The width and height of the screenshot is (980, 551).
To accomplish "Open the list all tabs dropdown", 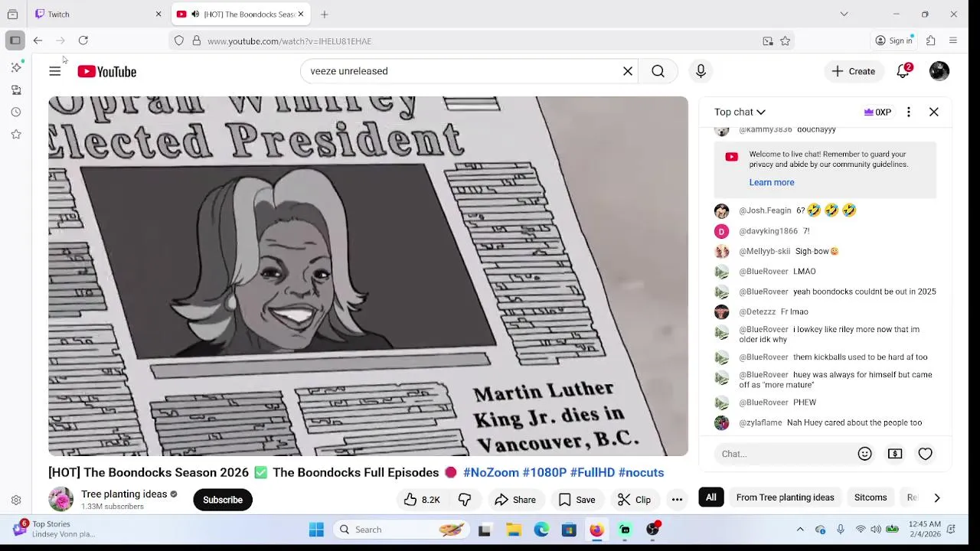I will (844, 14).
